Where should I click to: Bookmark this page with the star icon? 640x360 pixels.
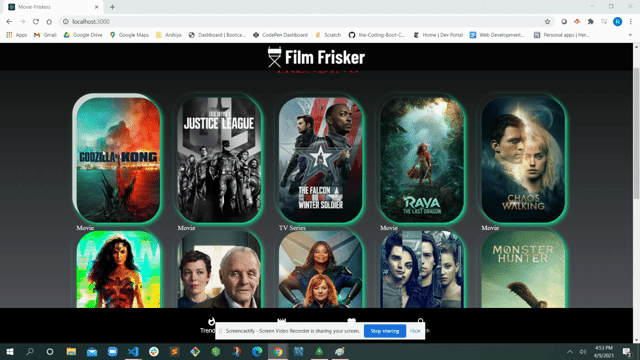pos(547,22)
